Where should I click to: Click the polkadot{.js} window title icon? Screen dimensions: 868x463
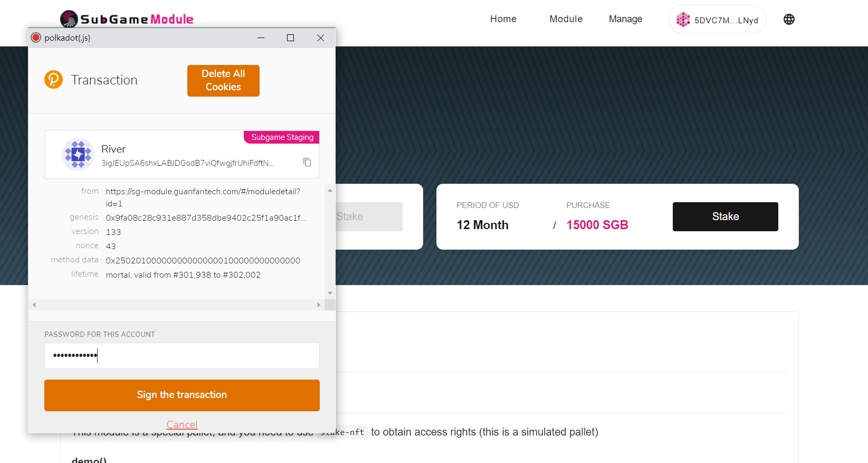click(x=36, y=37)
